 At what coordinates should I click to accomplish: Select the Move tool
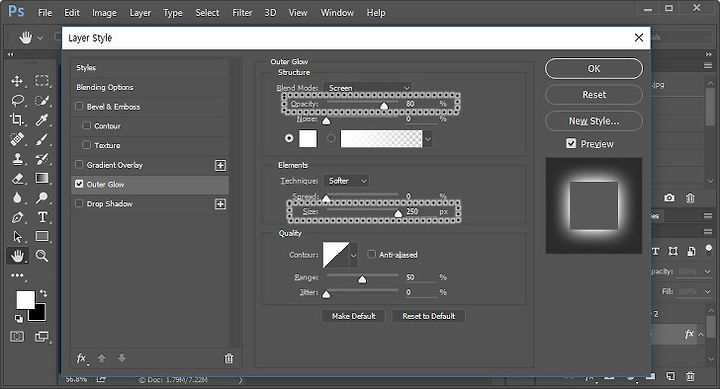click(x=17, y=81)
